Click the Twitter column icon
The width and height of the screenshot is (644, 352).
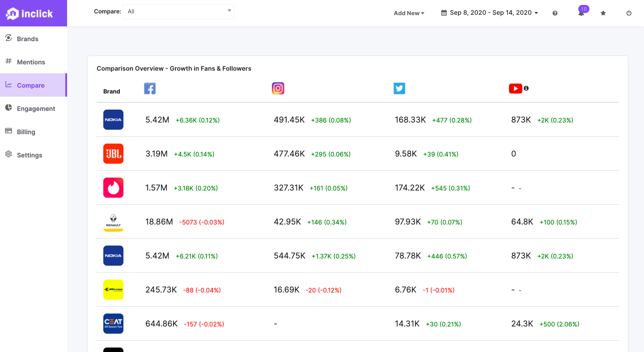click(399, 89)
